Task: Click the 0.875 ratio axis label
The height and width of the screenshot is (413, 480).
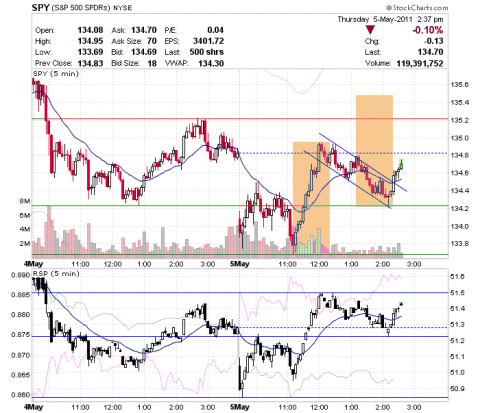Action: (x=21, y=335)
